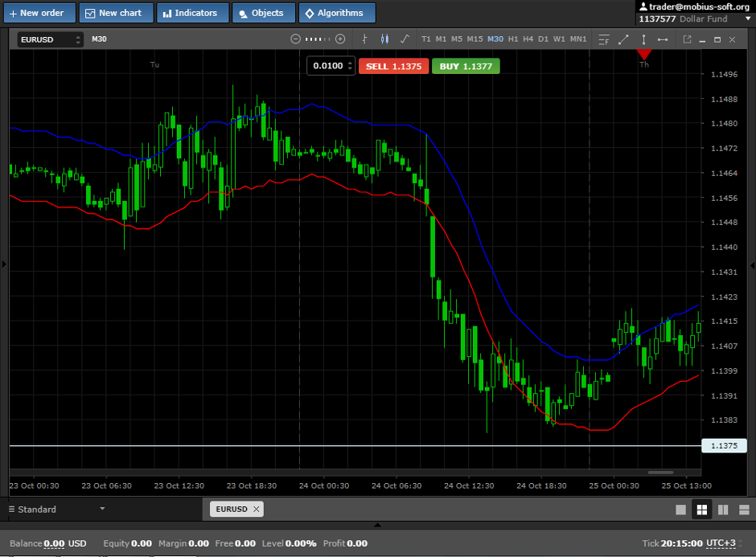
Task: Open the Fibonacci levels tool
Action: [604, 39]
